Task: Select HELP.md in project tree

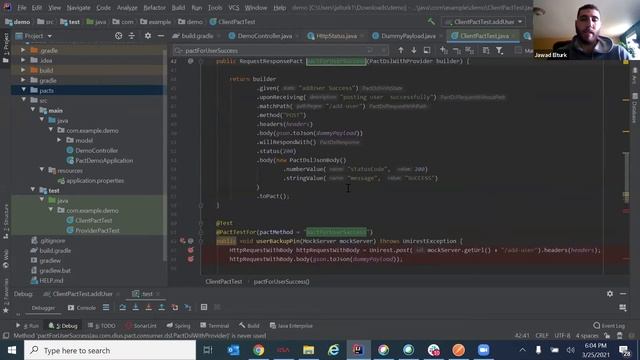Action: pos(51,280)
